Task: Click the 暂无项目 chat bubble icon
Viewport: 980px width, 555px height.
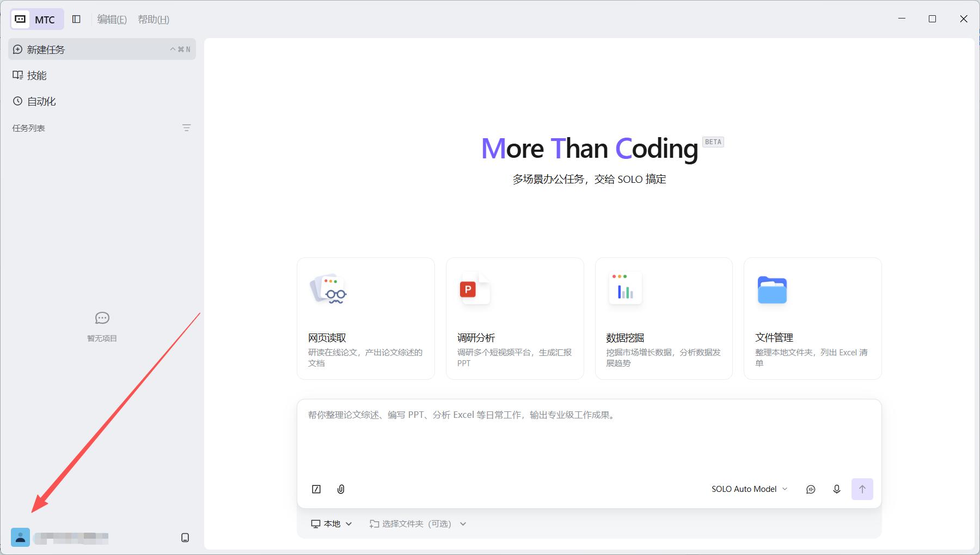Action: coord(102,318)
